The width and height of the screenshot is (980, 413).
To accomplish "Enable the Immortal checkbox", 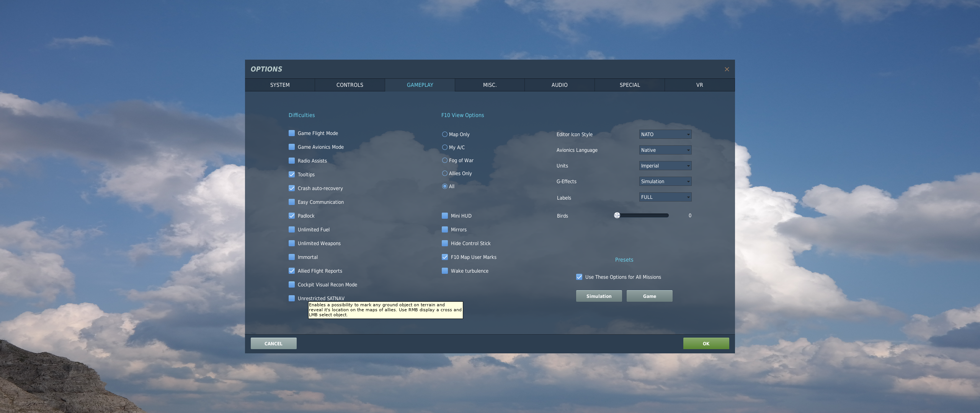I will click(x=292, y=257).
